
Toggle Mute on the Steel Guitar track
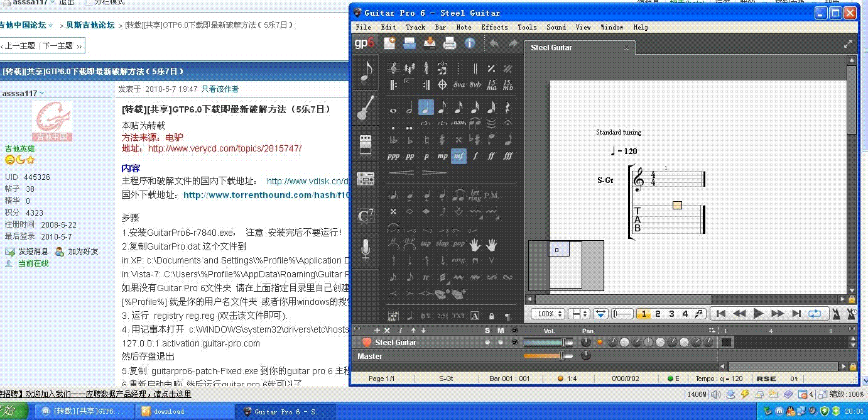pyautogui.click(x=501, y=342)
